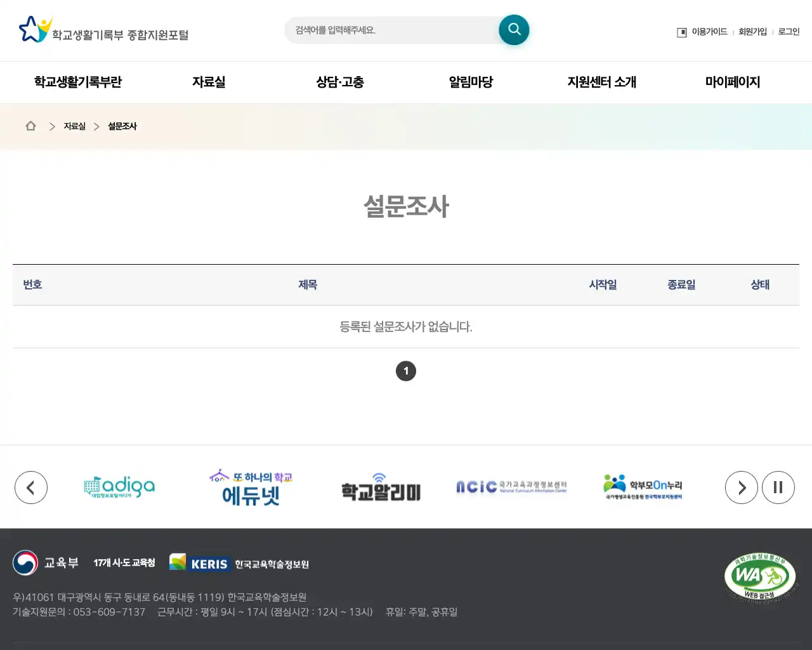
Task: Open the 학부모On누리 banner logo
Action: point(643,487)
